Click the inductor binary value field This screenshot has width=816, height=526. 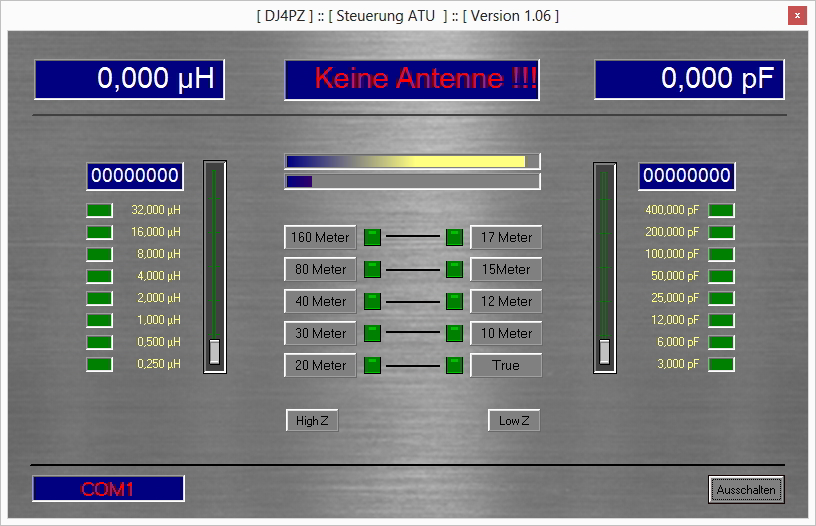click(x=135, y=176)
